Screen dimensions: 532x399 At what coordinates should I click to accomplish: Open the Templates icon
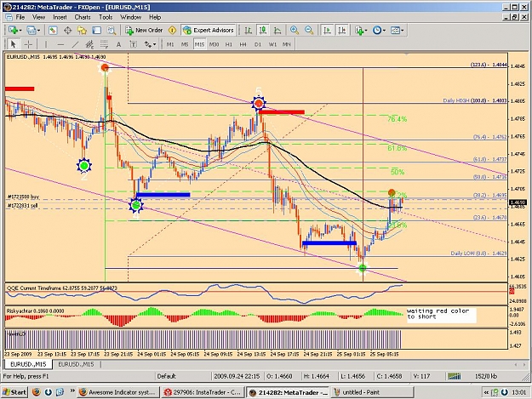(395, 30)
